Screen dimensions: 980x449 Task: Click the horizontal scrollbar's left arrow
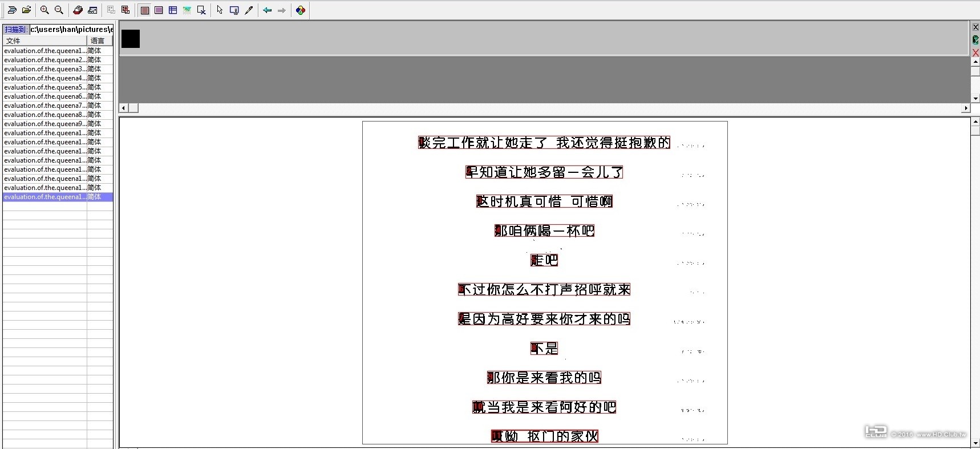(123, 108)
